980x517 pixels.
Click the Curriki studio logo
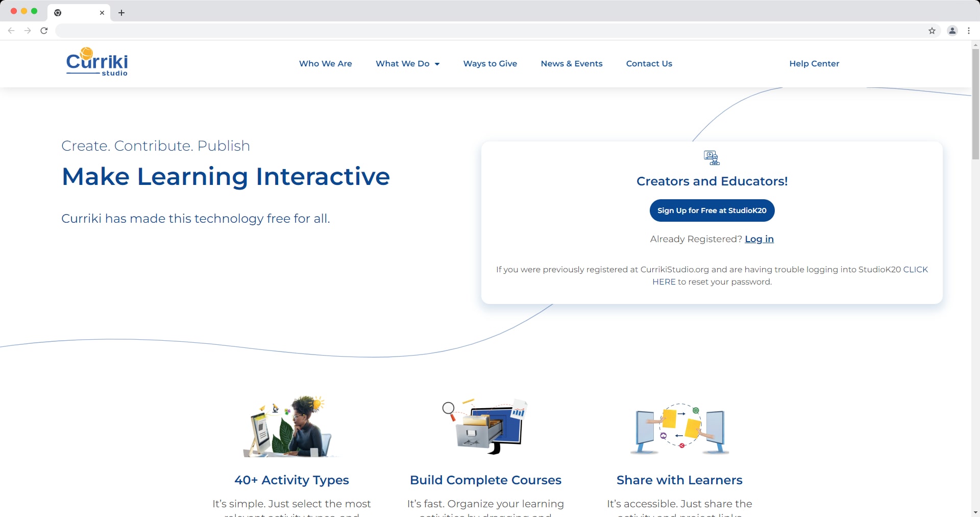[96, 61]
